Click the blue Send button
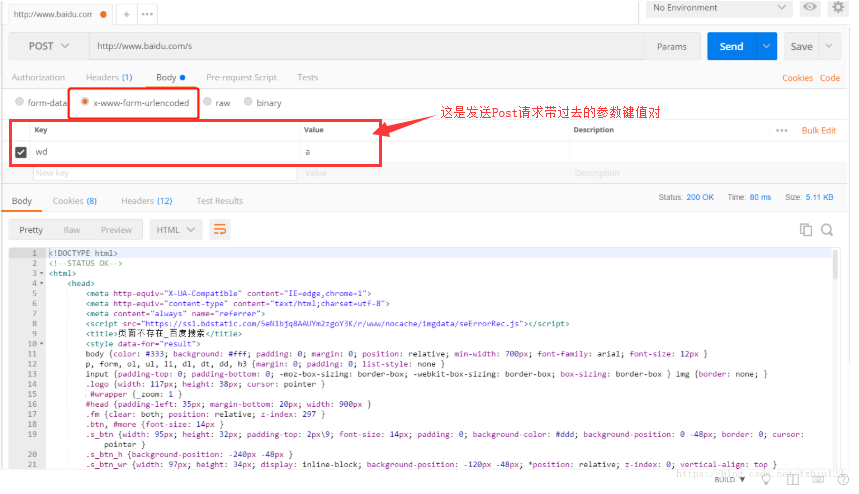 pos(731,46)
